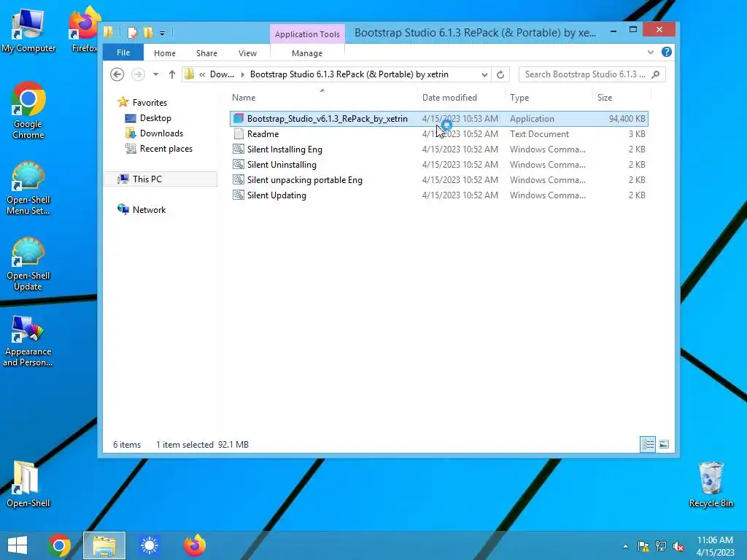Select Recent places in navigation pane

166,149
